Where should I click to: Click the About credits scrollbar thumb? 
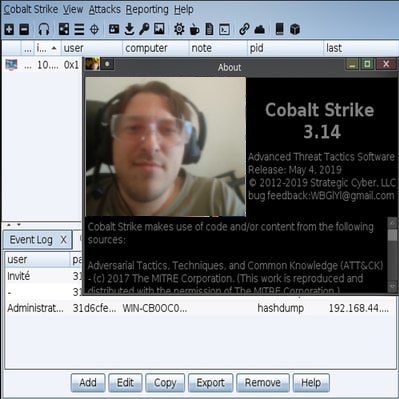[x=392, y=235]
